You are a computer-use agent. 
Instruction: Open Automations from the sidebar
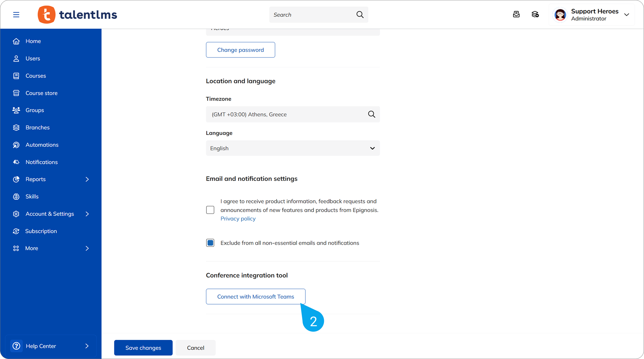[42, 145]
